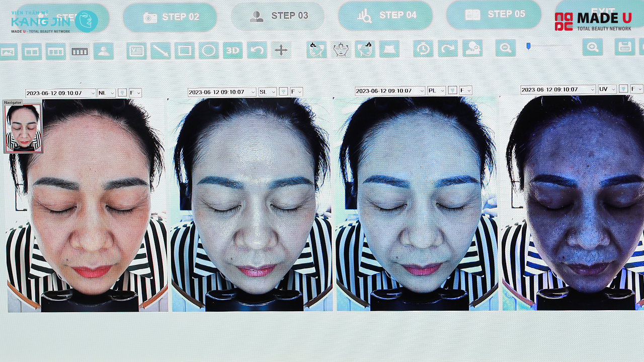Open the 3D view mode
The image size is (644, 362).
pyautogui.click(x=233, y=50)
